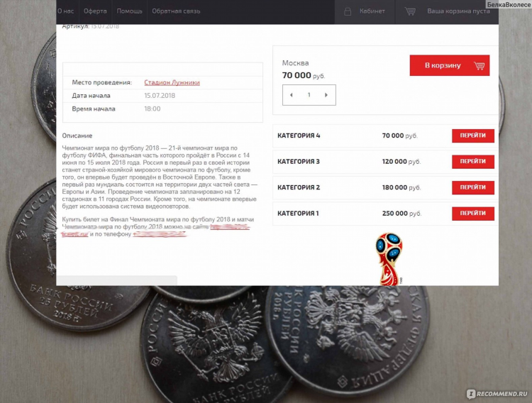Open the 'Помощь' menu item
Viewport: 532px width, 403px height.
pos(130,11)
